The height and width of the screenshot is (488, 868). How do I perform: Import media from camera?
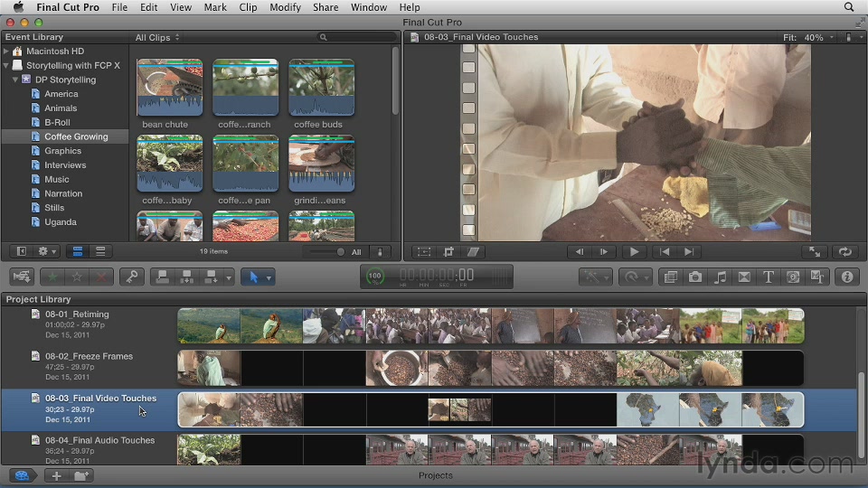pos(22,277)
